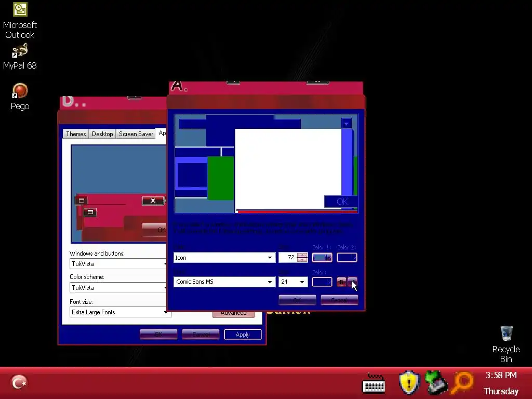Screen dimensions: 532x399
Task: Click the Safely Remove Hardware tray icon
Action: tap(436, 383)
